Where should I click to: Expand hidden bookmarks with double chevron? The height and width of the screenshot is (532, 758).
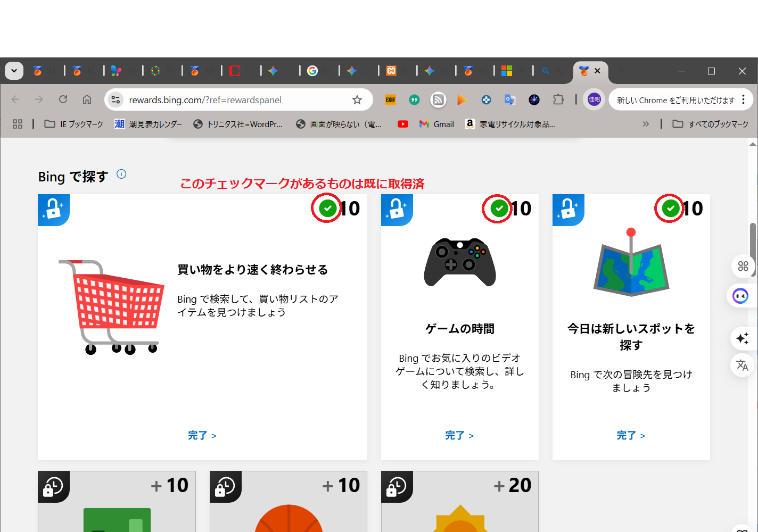[646, 124]
